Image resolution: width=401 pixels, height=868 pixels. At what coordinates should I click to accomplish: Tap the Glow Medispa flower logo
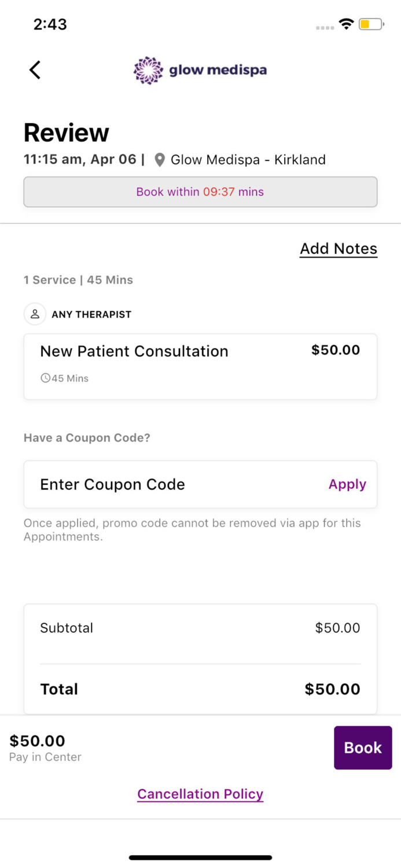coord(148,71)
